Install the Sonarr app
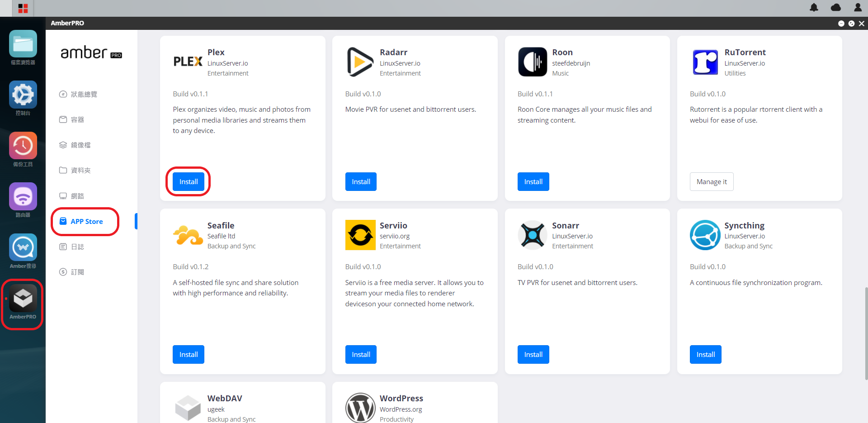Image resolution: width=868 pixels, height=423 pixels. coord(533,354)
